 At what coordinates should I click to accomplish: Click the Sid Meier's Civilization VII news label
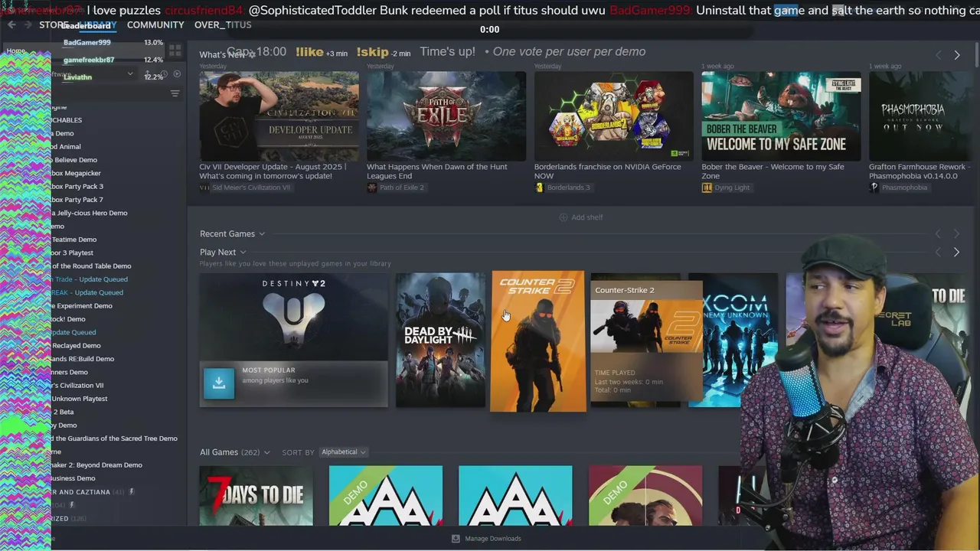251,187
